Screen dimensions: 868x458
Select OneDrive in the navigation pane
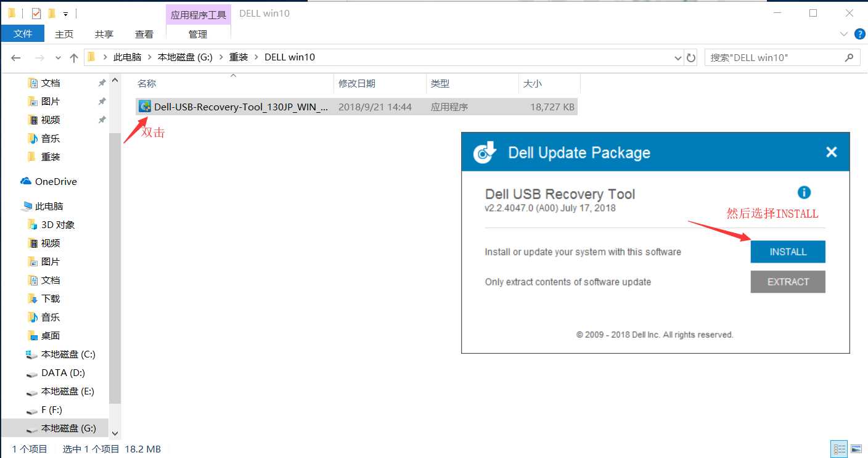click(x=55, y=181)
